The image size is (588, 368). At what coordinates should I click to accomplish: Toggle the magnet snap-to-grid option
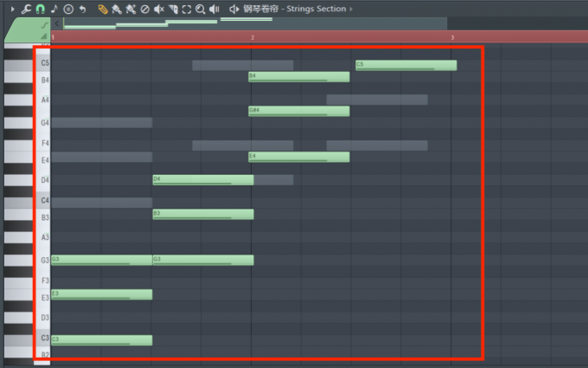tap(40, 9)
